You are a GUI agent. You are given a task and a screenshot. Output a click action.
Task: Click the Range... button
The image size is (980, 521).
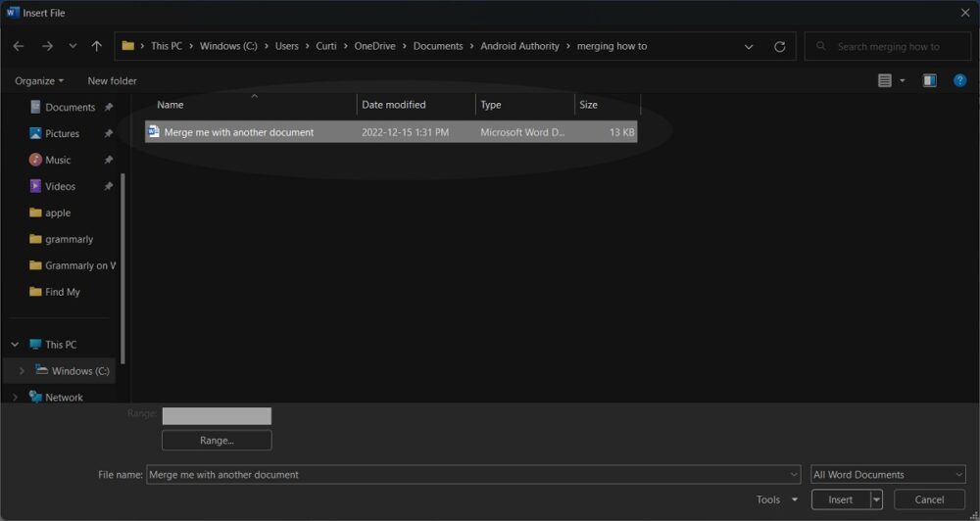point(217,441)
